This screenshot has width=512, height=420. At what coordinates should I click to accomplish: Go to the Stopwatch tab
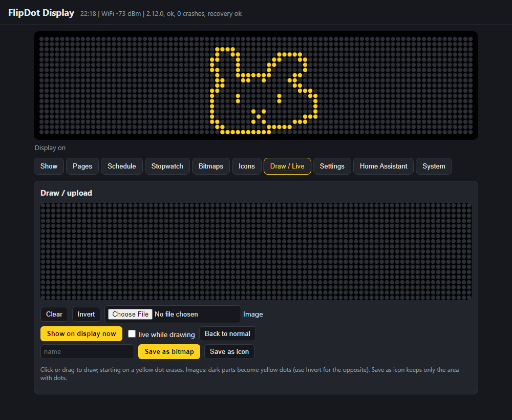[167, 166]
